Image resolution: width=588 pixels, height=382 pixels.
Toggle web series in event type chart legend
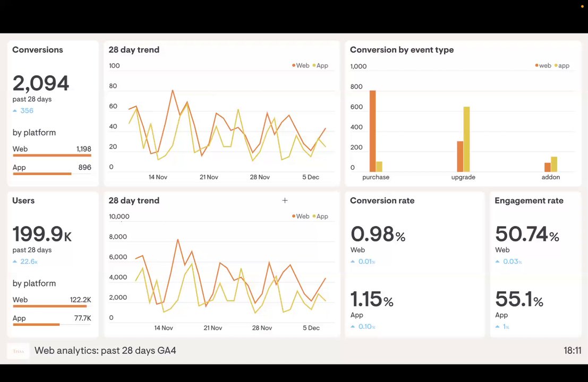543,66
